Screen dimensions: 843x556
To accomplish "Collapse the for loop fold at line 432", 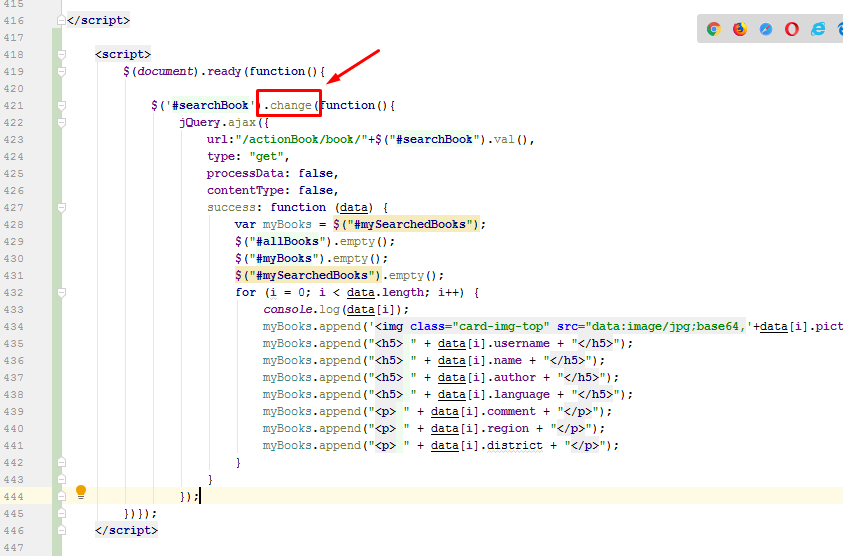I will 62,293.
